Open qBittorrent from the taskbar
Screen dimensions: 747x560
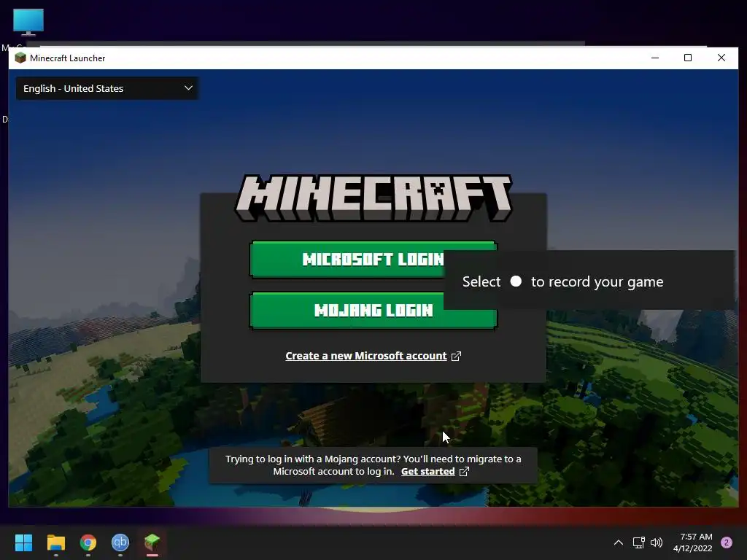click(x=120, y=542)
